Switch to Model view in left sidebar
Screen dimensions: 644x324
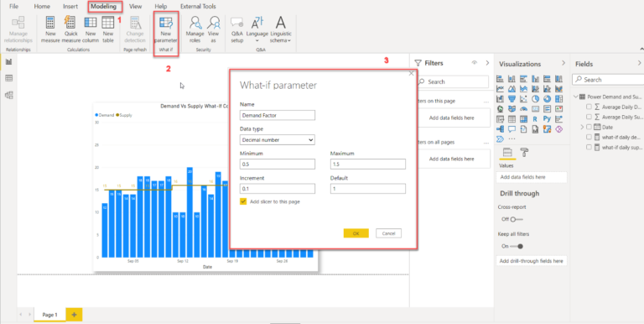click(x=8, y=95)
